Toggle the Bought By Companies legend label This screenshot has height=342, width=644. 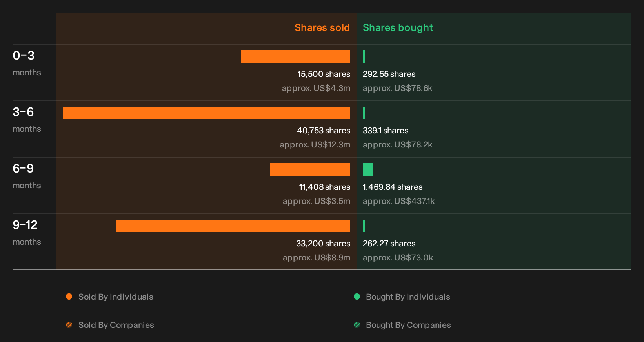(x=408, y=325)
